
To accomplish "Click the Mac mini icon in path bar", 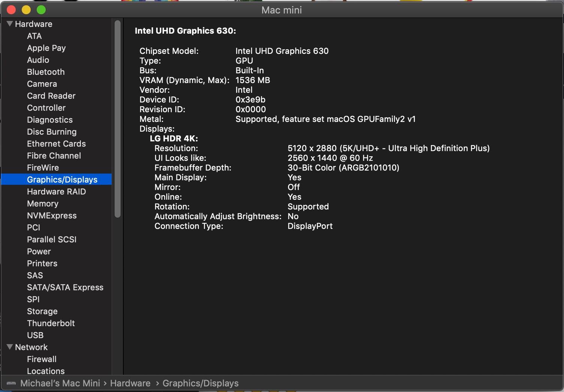I will pos(11,383).
